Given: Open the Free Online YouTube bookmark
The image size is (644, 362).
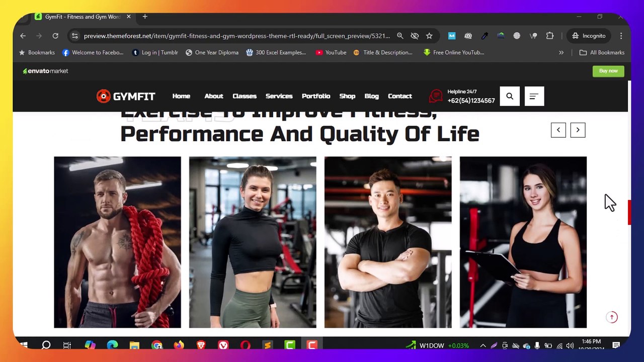Looking at the screenshot, I should pos(453,52).
